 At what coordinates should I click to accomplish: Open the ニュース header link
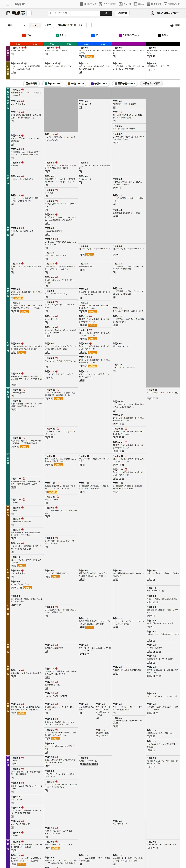coord(125,4)
